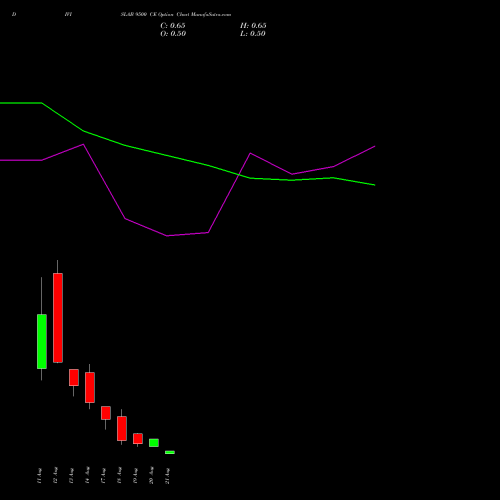Select the 21 Aug small green candlestick

pos(170,452)
